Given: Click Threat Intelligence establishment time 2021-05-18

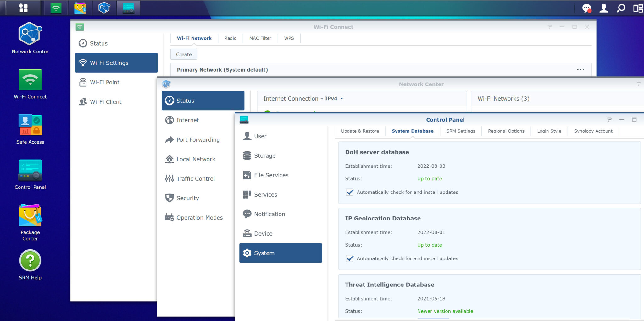Looking at the screenshot, I should (x=431, y=299).
